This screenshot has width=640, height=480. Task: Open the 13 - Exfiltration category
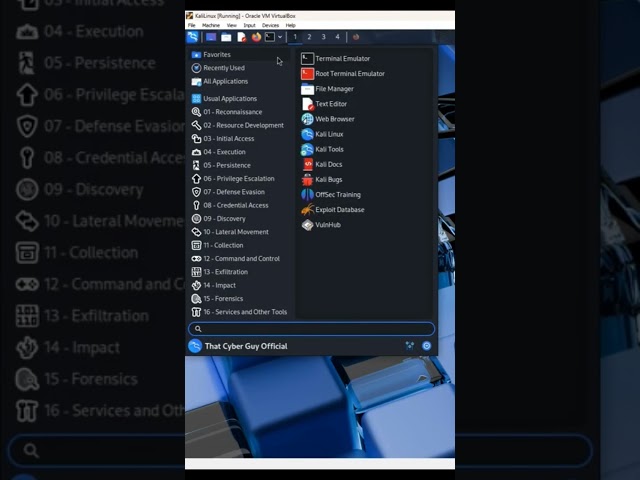click(x=240, y=272)
